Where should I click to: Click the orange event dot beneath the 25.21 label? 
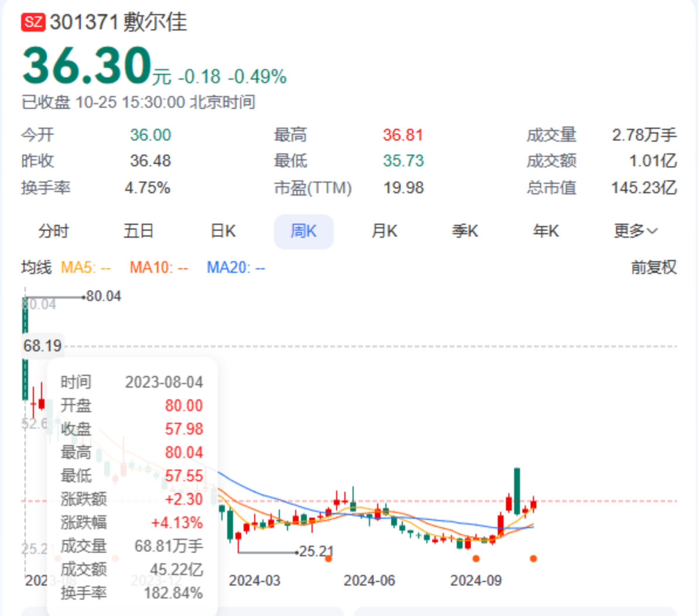[329, 559]
